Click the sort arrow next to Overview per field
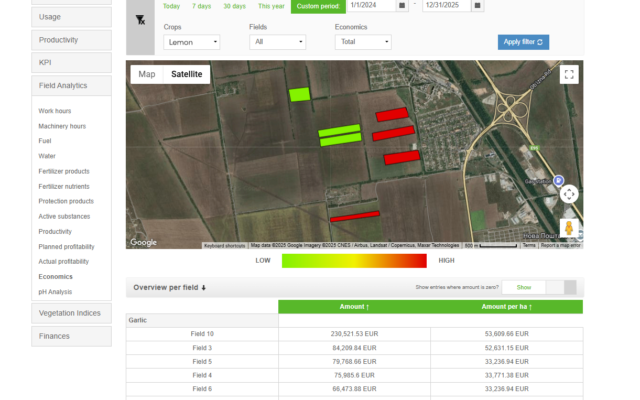 (203, 288)
